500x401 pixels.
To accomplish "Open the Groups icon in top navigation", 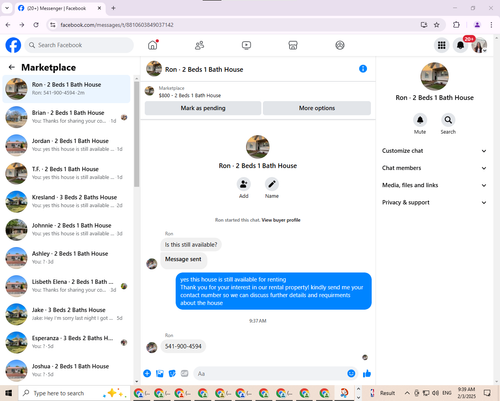I will click(340, 45).
